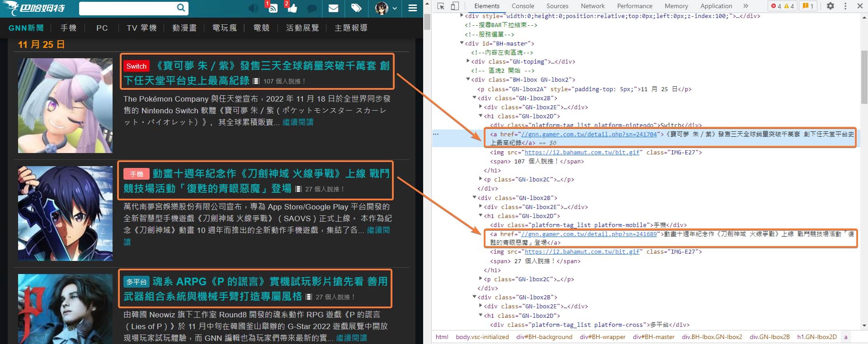Click the detail.php?sn=241689 href in DevTools
This screenshot has width=868, height=344.
(x=589, y=234)
